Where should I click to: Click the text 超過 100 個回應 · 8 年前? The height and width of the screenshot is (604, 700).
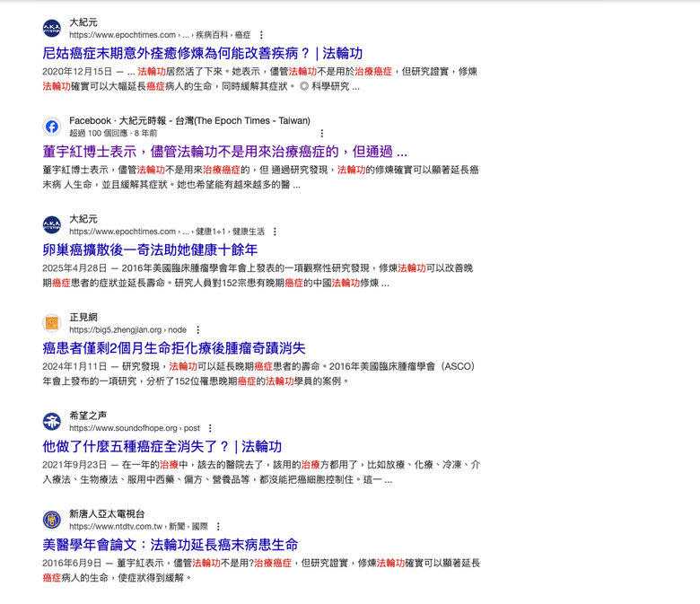point(113,133)
